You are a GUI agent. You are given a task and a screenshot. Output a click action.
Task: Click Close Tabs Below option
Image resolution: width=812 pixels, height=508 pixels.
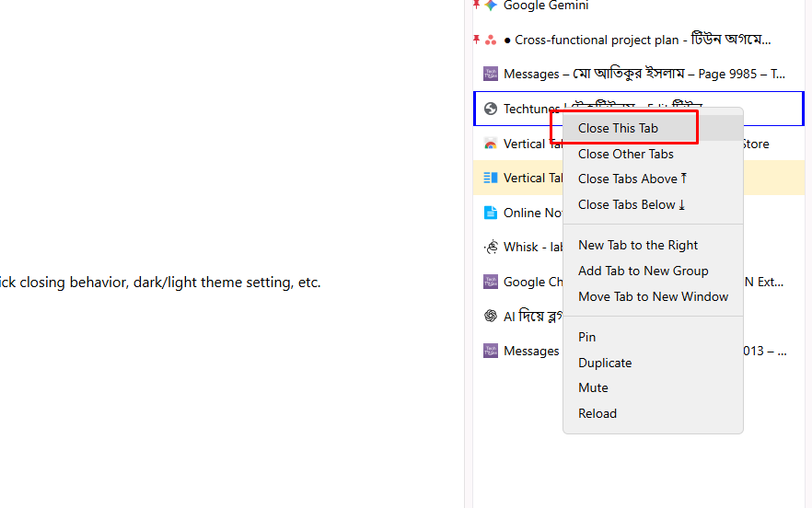653,204
